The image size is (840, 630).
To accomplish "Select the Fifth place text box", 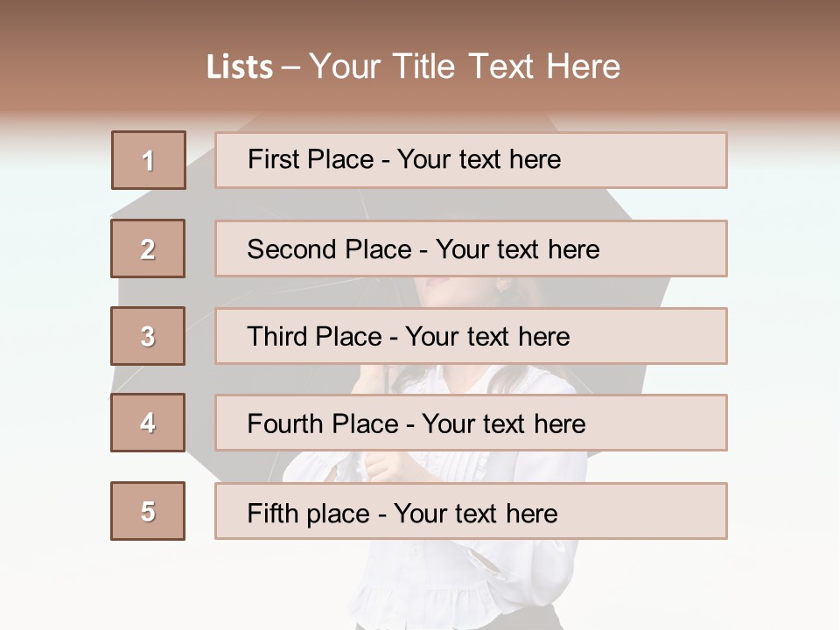I will click(471, 511).
